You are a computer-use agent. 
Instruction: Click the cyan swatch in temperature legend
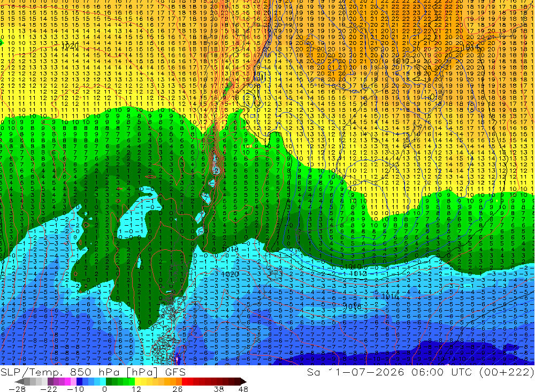click(x=103, y=381)
